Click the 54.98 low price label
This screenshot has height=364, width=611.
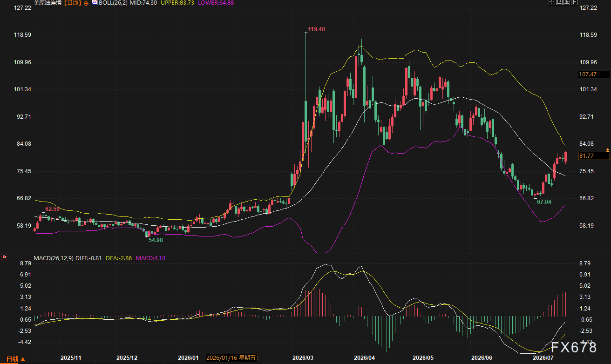coord(156,240)
